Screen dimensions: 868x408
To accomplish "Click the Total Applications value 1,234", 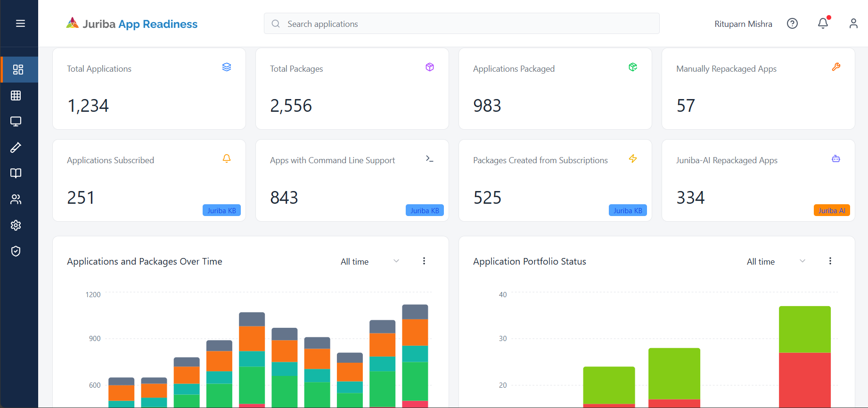I will [x=88, y=106].
